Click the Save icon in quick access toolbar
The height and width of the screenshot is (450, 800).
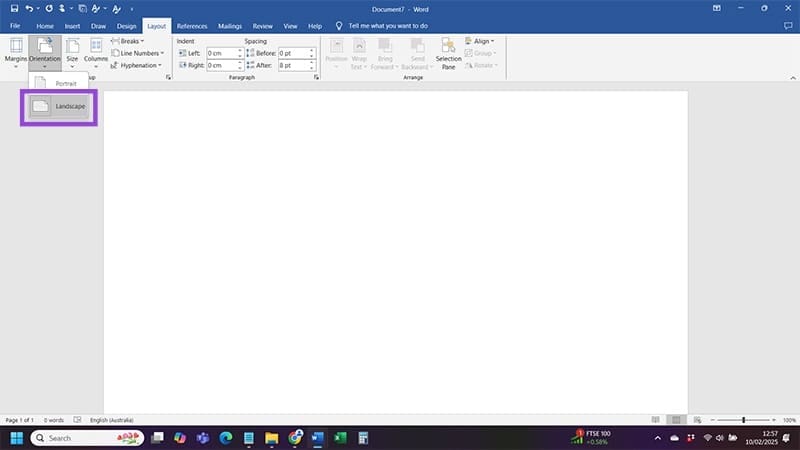click(x=15, y=8)
